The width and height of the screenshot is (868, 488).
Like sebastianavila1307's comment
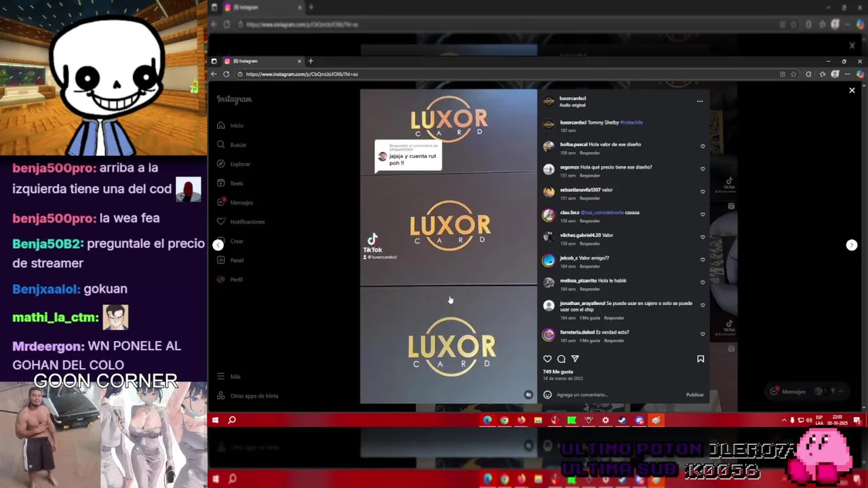(703, 192)
